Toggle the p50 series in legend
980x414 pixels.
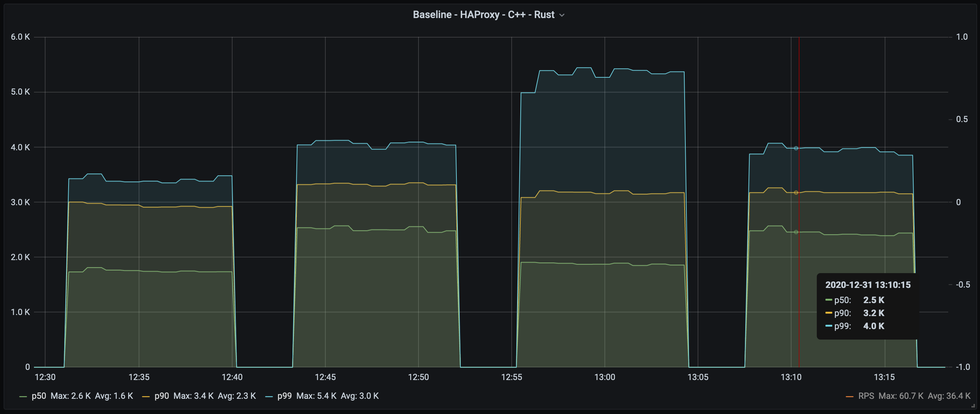coord(39,396)
